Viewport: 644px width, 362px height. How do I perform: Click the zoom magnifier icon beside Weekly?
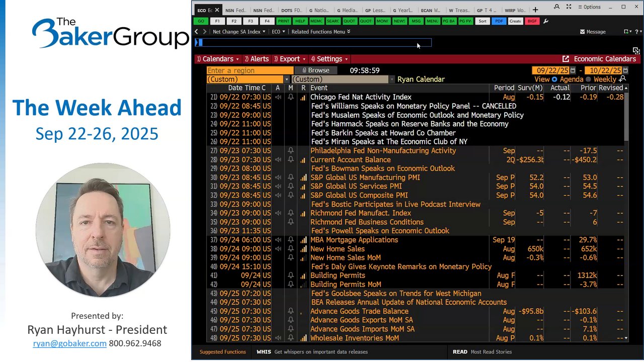coord(623,79)
